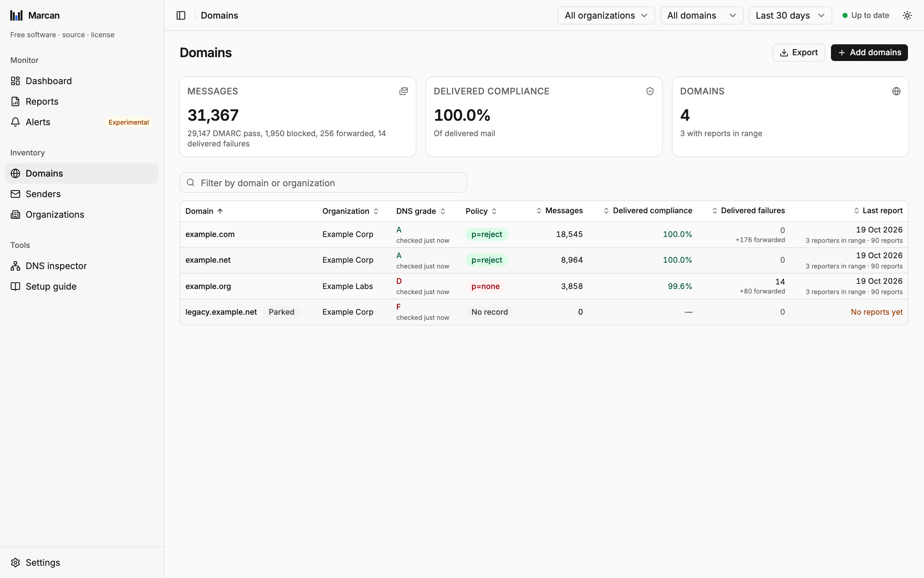Screen dimensions: 924x578
Task: Click the DNS grade F for legacy.example.net
Action: (x=398, y=307)
